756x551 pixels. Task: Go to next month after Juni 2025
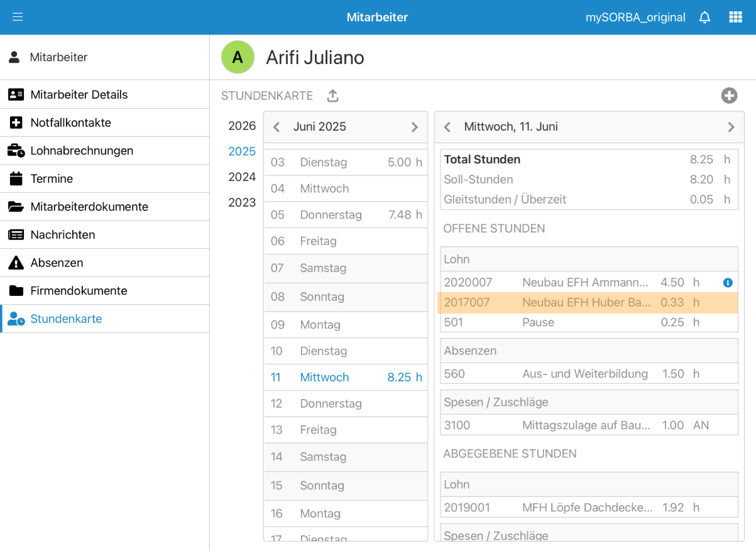(x=414, y=127)
